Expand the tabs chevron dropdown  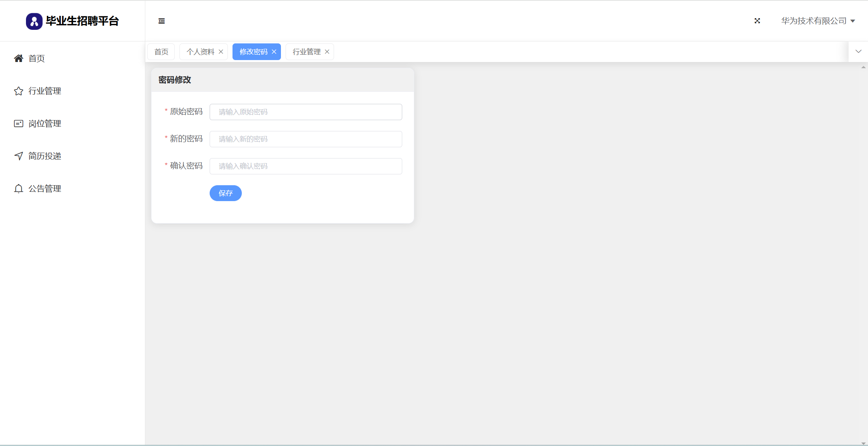(858, 52)
